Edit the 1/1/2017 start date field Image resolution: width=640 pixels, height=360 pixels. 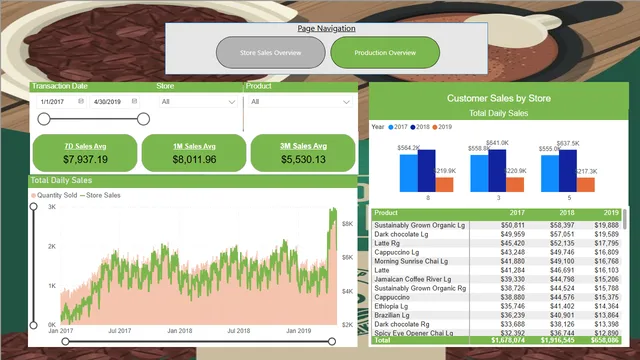click(x=61, y=102)
